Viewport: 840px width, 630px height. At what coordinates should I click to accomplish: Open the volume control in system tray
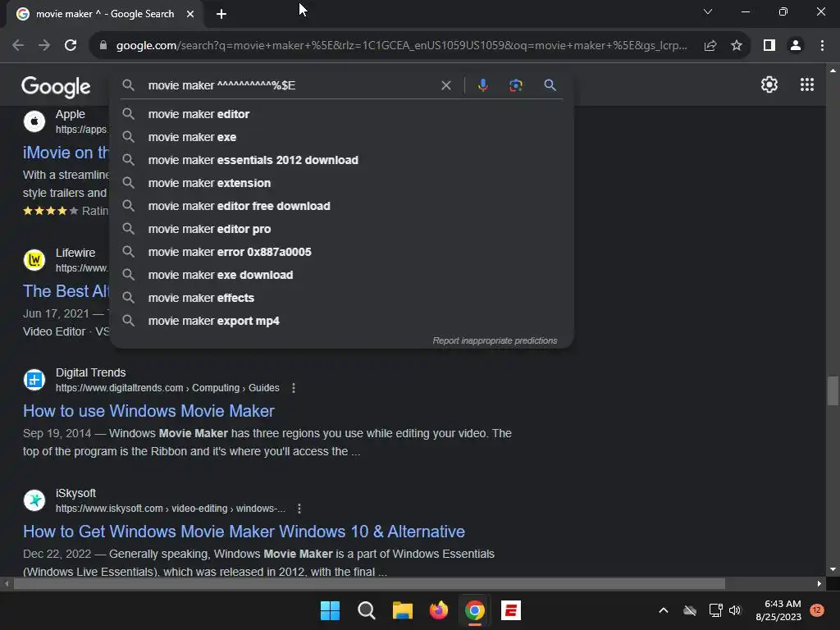pos(735,610)
